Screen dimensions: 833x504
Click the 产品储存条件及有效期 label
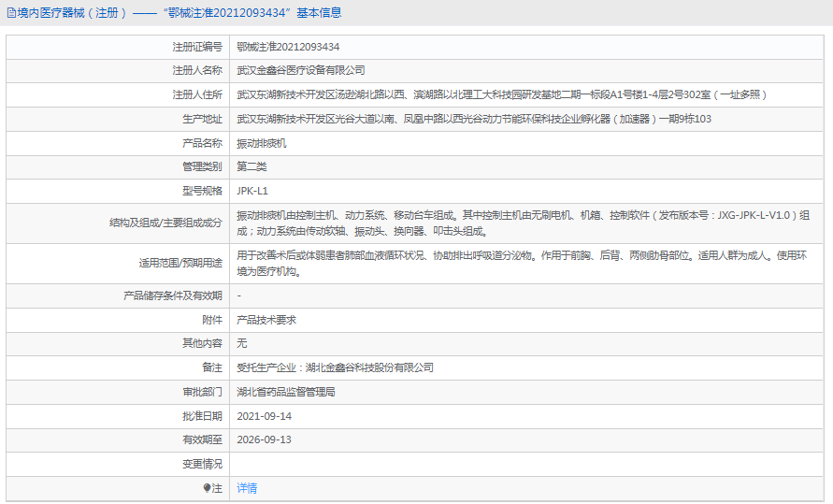173,295
